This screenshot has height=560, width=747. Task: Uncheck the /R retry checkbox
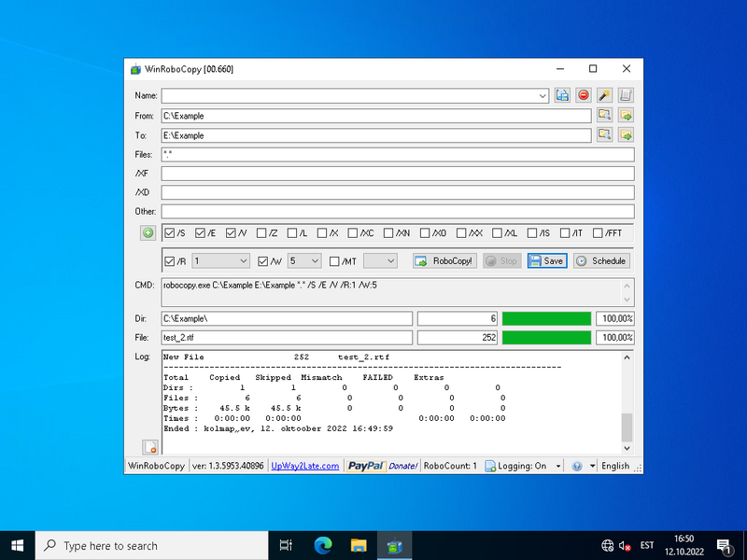tap(170, 261)
